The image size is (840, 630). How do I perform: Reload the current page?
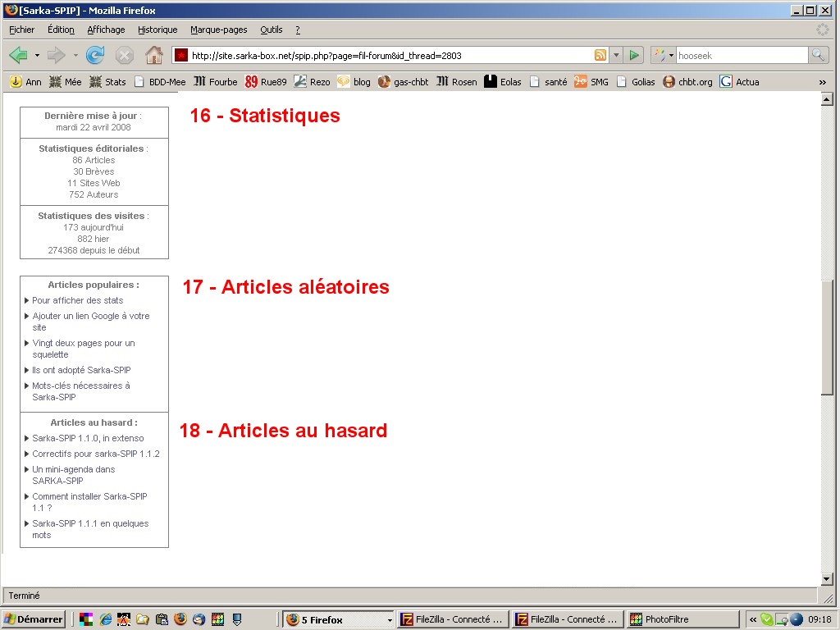[x=95, y=55]
